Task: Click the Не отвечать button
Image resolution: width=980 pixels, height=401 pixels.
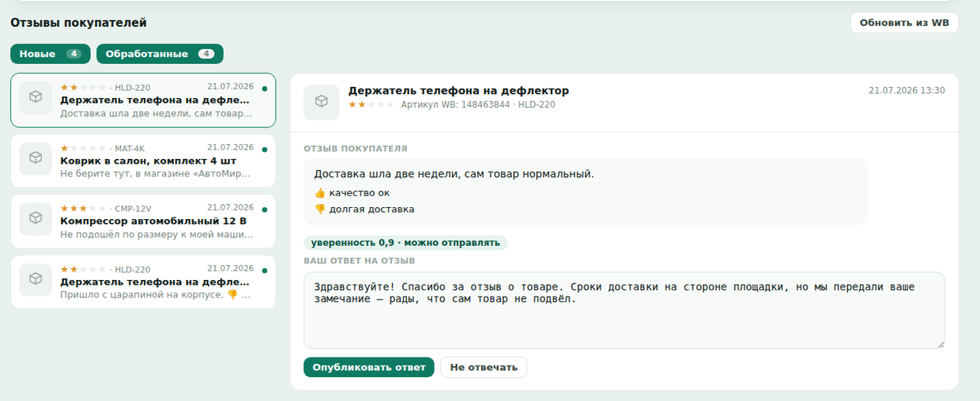Action: (x=484, y=367)
